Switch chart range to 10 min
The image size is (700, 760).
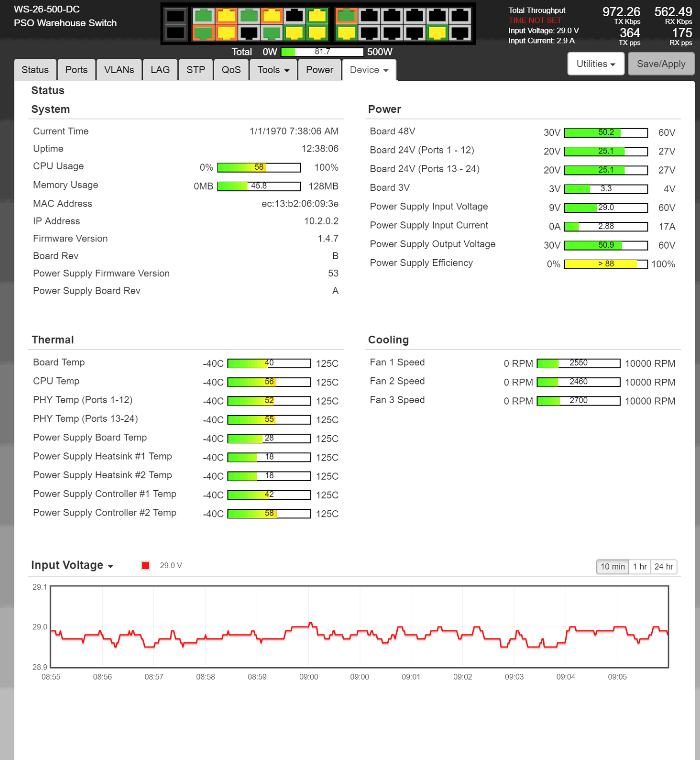pos(612,567)
